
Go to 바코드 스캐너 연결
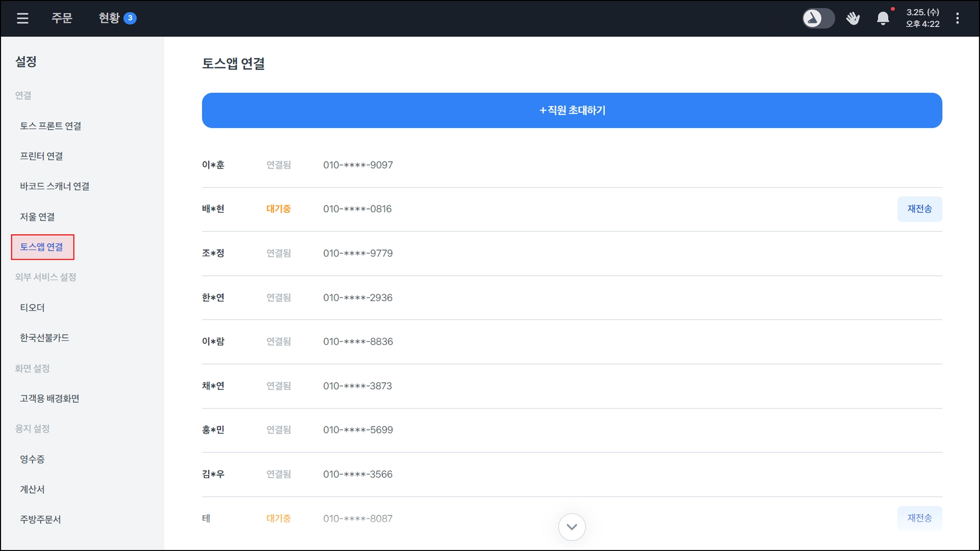55,186
